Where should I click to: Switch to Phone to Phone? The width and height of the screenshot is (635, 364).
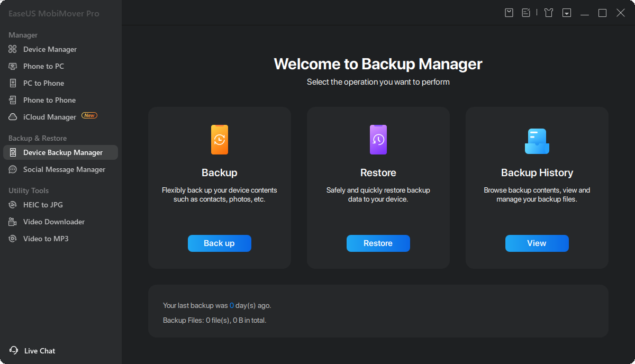[x=49, y=100]
